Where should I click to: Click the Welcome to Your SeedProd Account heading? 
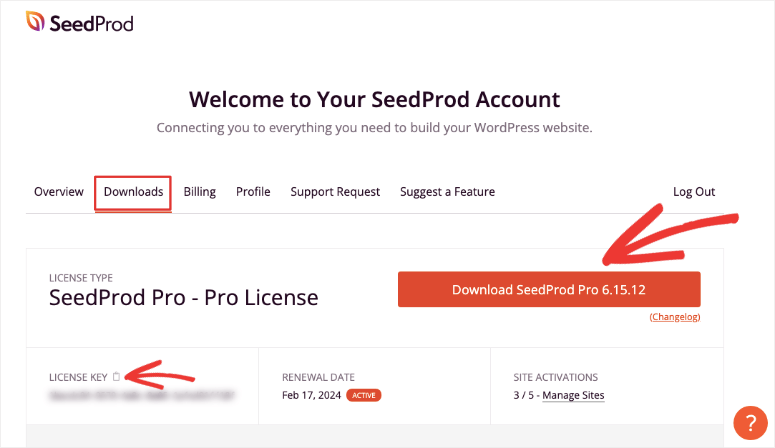click(374, 99)
